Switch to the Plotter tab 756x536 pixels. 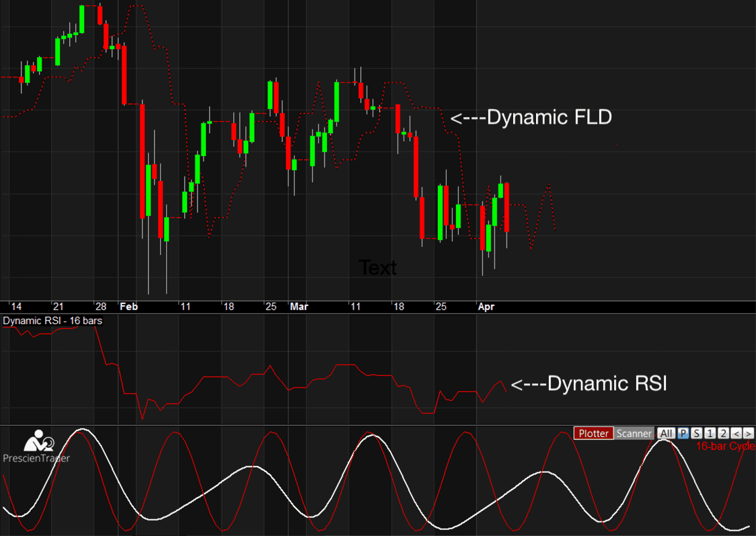[x=594, y=433]
